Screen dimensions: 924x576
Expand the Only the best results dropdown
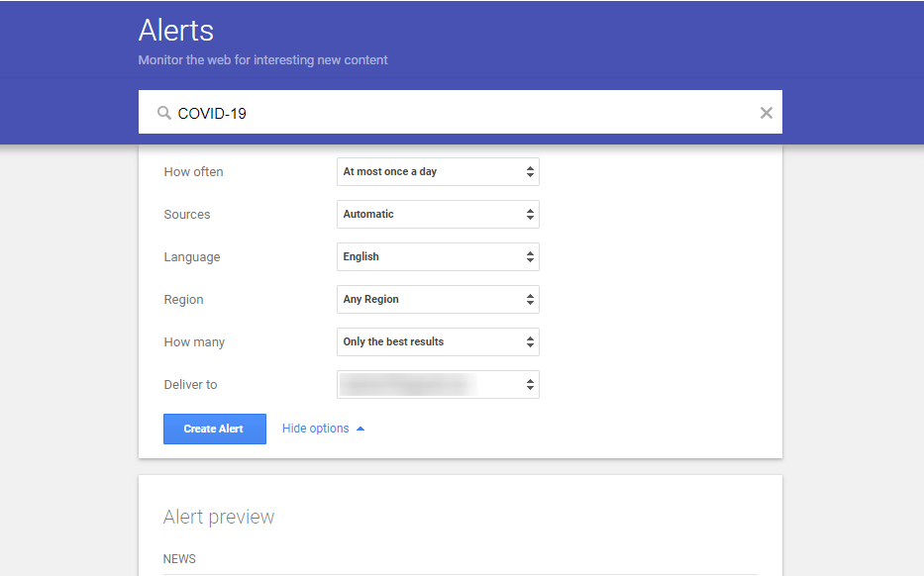438,342
